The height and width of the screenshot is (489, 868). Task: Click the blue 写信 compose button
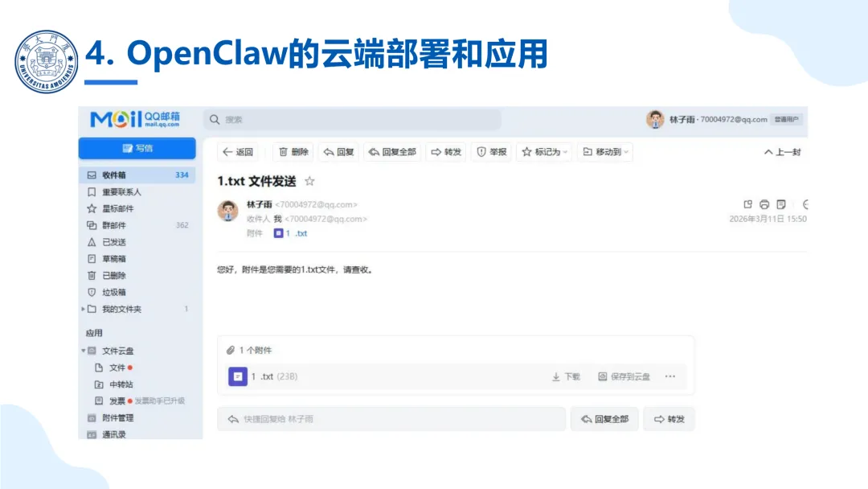(137, 149)
